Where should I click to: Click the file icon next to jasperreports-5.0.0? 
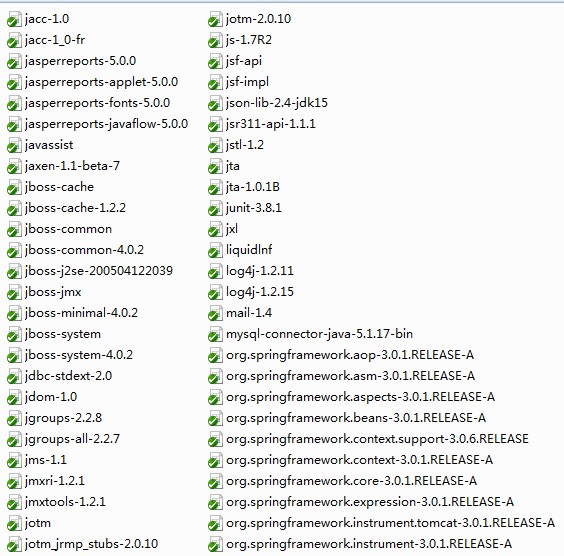click(x=14, y=61)
